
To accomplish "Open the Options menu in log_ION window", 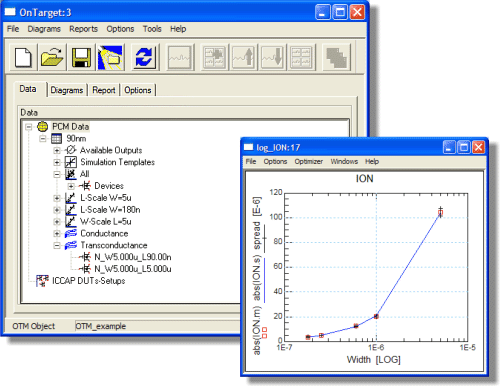I will [x=275, y=162].
